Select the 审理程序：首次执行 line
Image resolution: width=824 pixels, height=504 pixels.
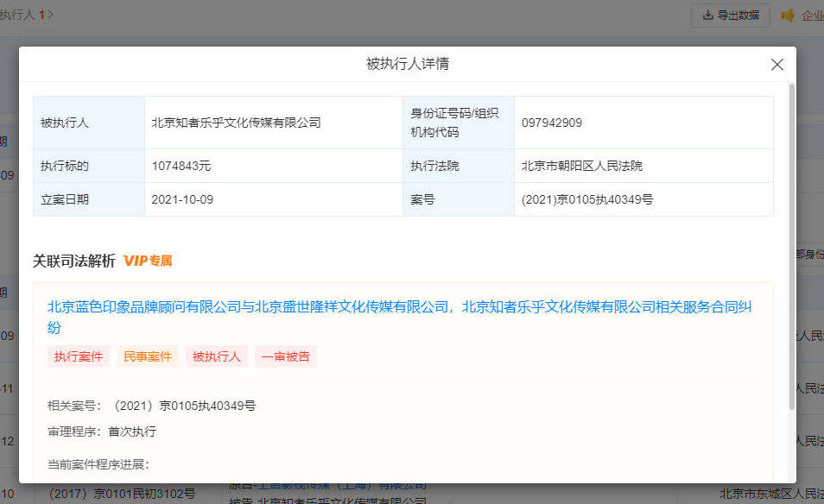point(102,432)
